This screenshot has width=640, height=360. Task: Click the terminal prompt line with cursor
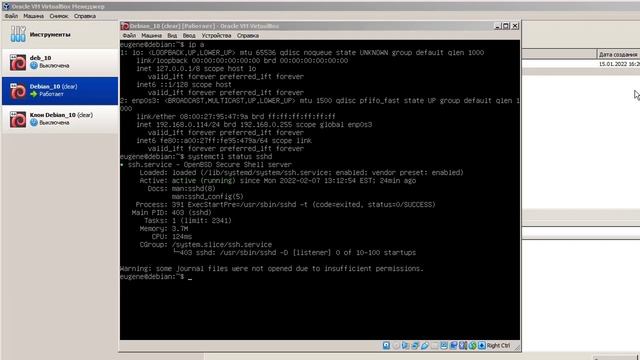(156, 277)
